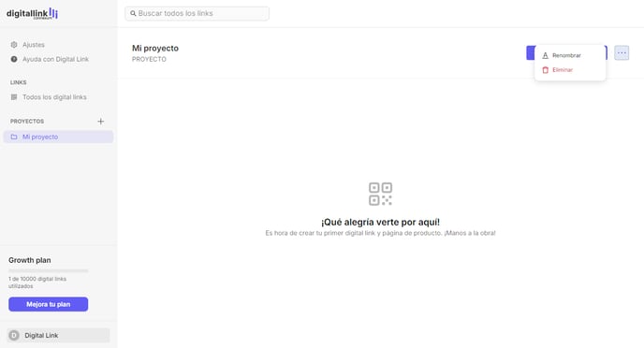Screen dimensions: 644x348
Task: Click the purple button behind the menu
Action: 531,53
